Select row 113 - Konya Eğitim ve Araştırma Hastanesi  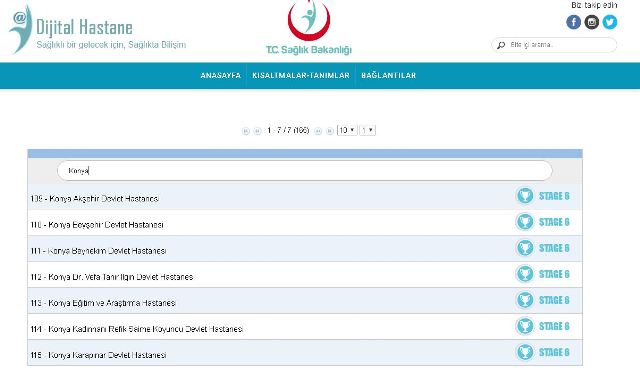304,301
